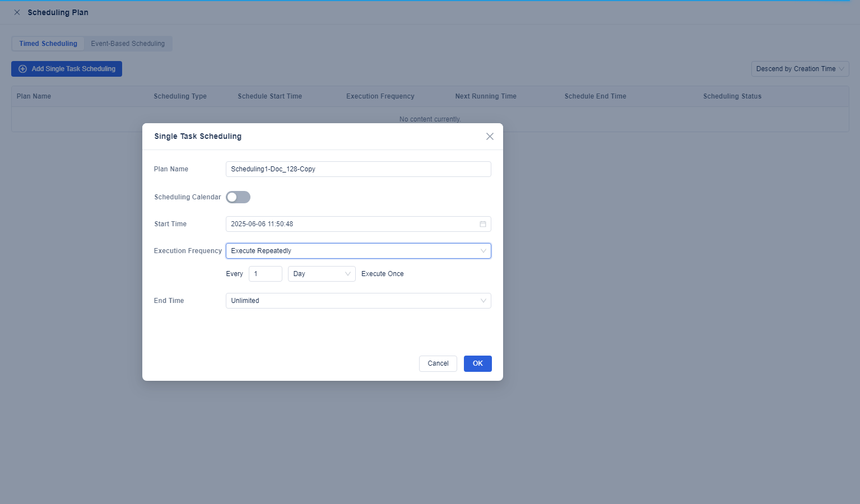
Task: Click the Schedule End Time column header
Action: (x=596, y=96)
